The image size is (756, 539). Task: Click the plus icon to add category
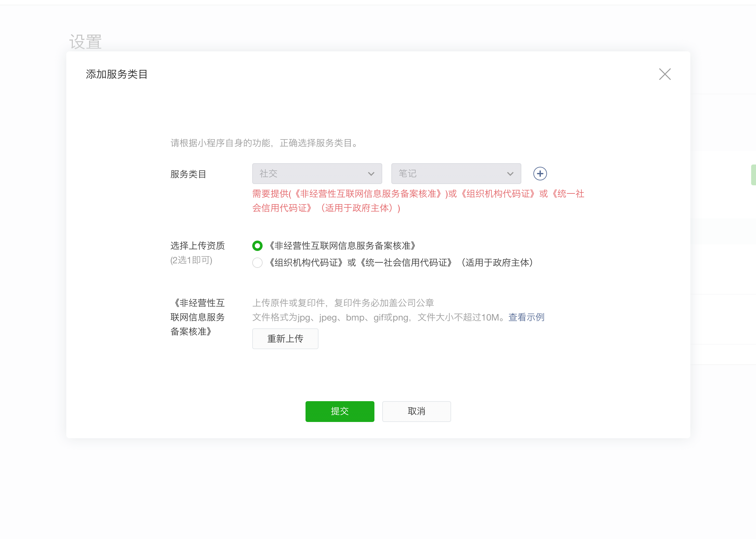point(540,174)
